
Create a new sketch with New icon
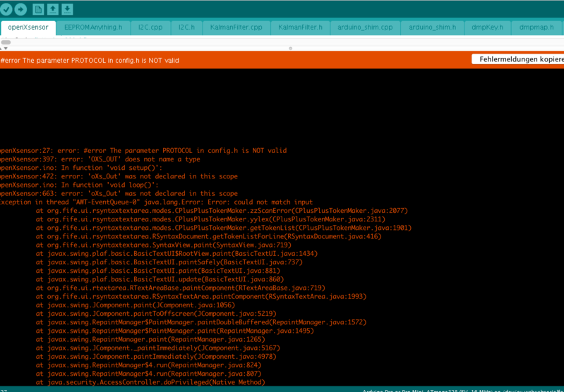point(38,9)
